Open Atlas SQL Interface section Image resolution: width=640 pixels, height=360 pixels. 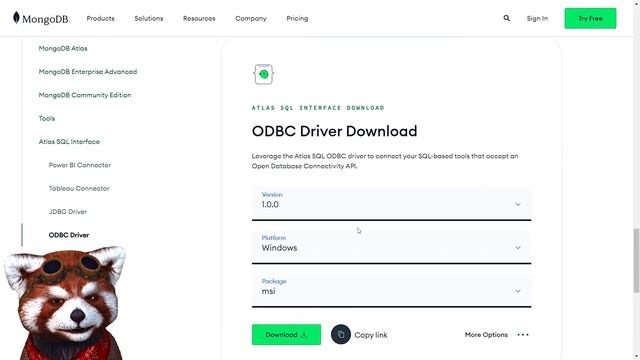[x=69, y=142]
